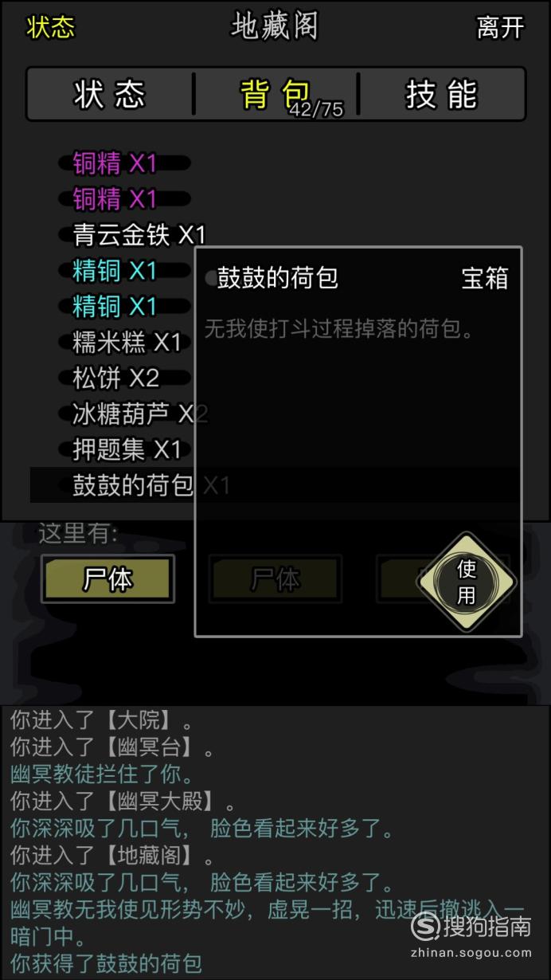Screen dimensions: 551x980
Task: Select 松饼 X2 from the inventory
Action: click(x=115, y=378)
